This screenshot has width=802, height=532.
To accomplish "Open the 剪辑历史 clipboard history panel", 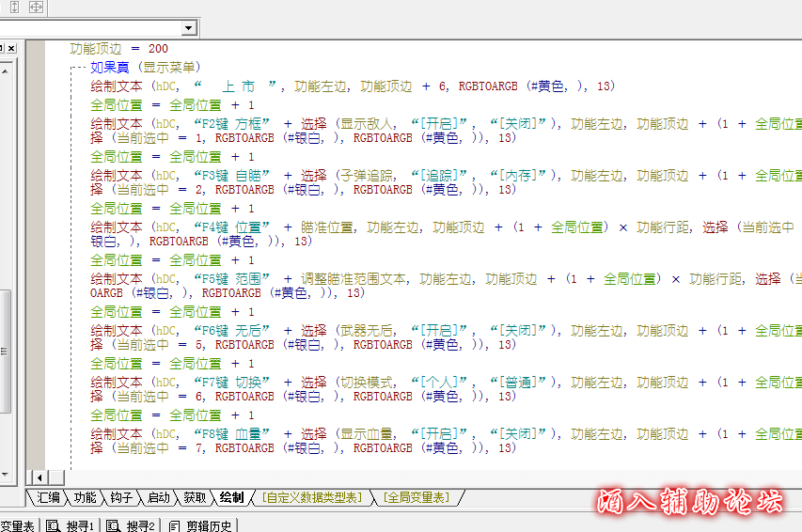I will (x=200, y=525).
